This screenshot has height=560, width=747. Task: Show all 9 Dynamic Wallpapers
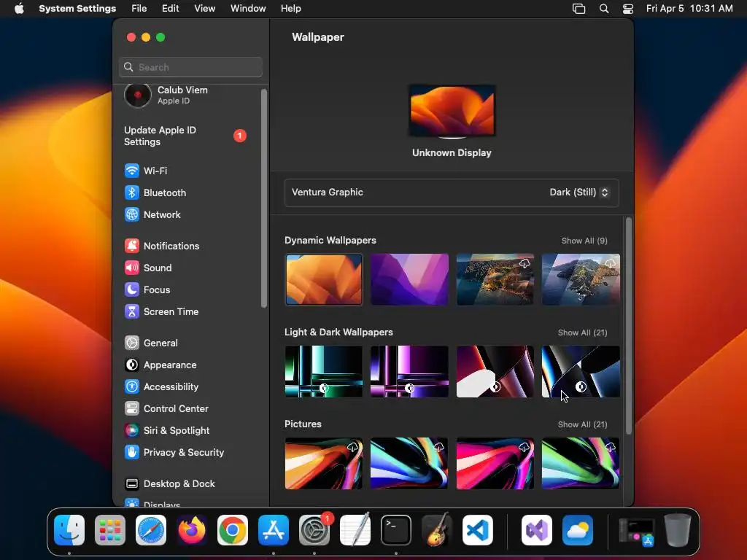[x=584, y=241]
